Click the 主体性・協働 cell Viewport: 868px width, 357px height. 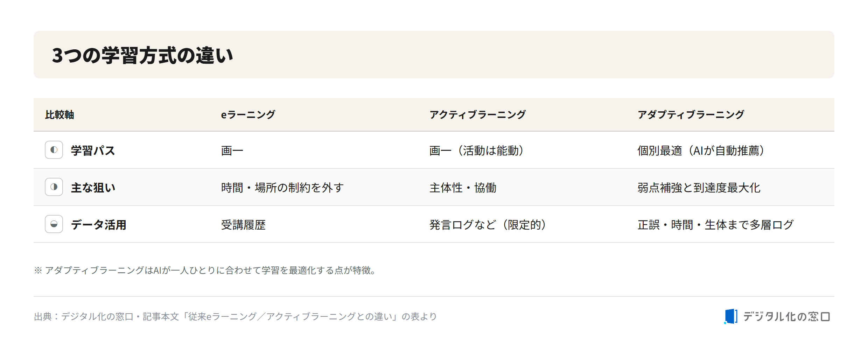tap(463, 188)
